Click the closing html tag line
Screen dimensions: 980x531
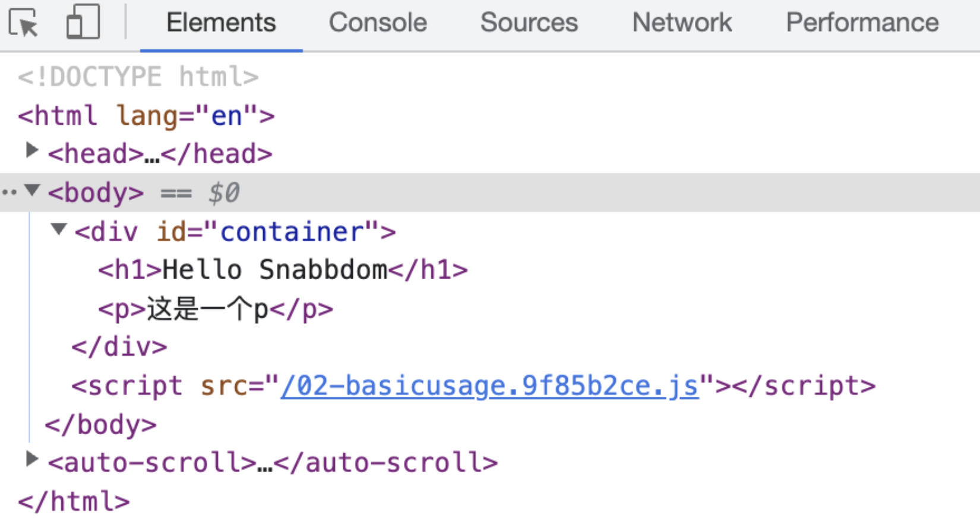click(74, 502)
